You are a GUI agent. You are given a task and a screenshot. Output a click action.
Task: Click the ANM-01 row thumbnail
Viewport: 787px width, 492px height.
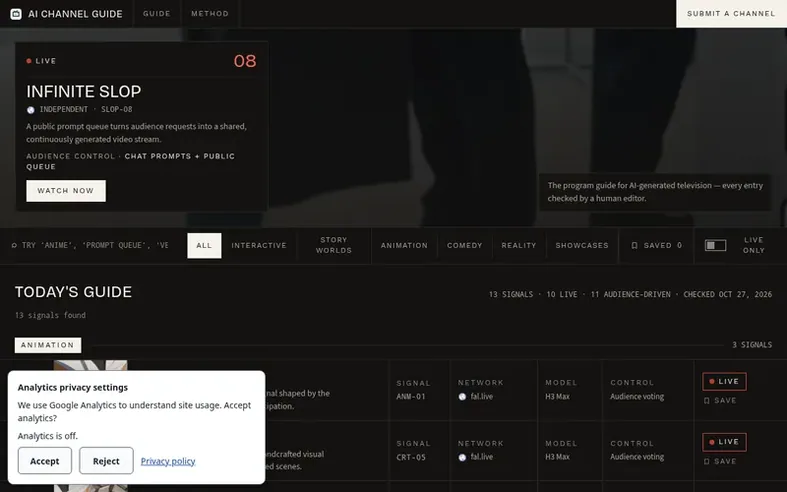coord(90,365)
